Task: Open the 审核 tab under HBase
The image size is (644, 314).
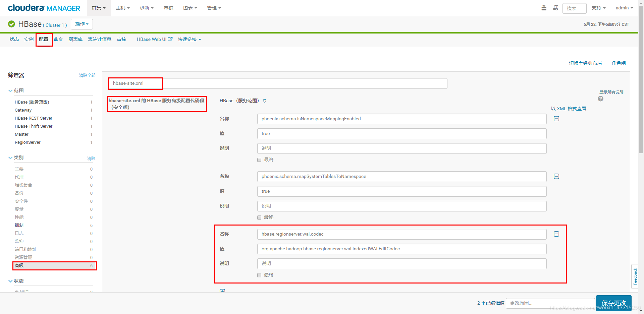Action: pos(121,39)
